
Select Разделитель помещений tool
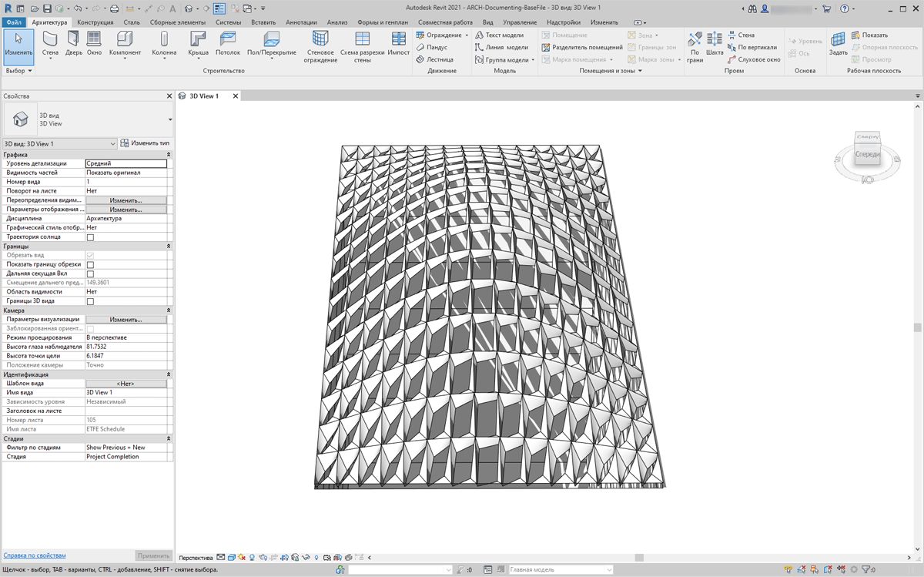pos(582,47)
